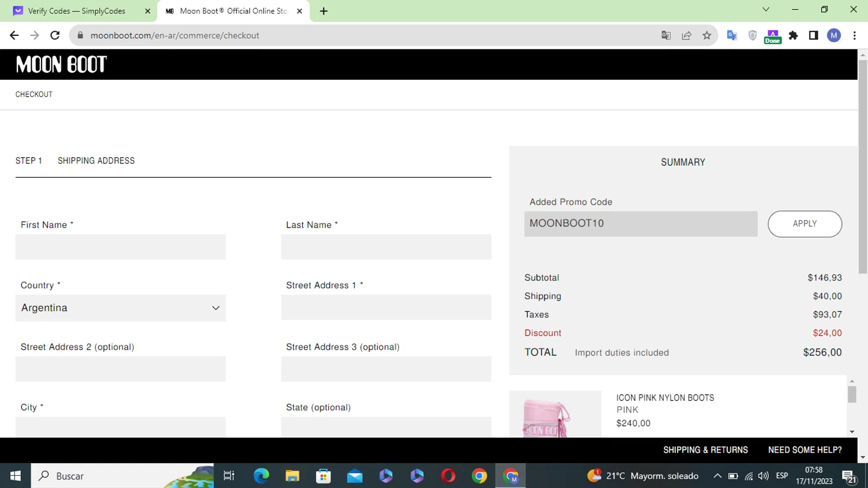Click the extension showing the Done badge
868x488 pixels.
(773, 36)
